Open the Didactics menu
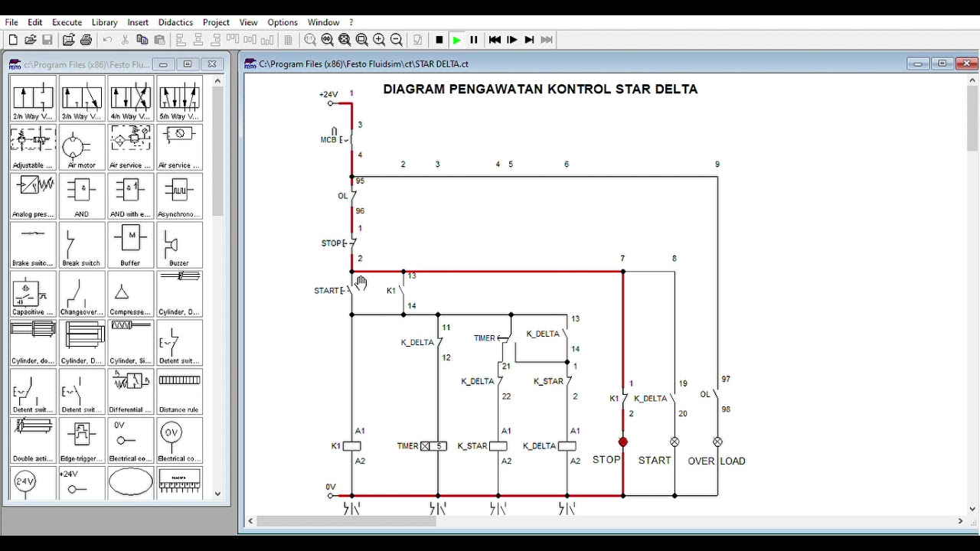Screen dimensions: 980x551 click(x=176, y=22)
